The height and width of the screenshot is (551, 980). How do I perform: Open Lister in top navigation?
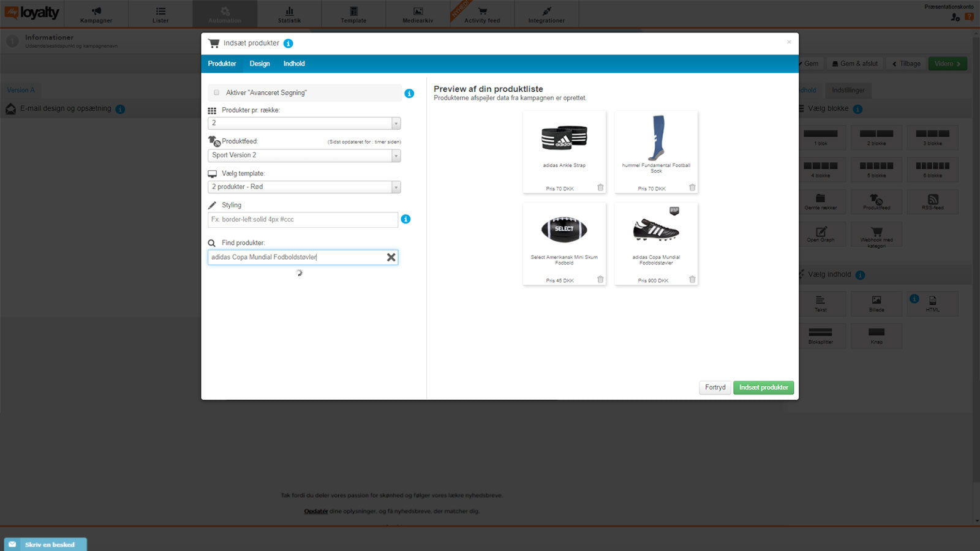click(160, 15)
